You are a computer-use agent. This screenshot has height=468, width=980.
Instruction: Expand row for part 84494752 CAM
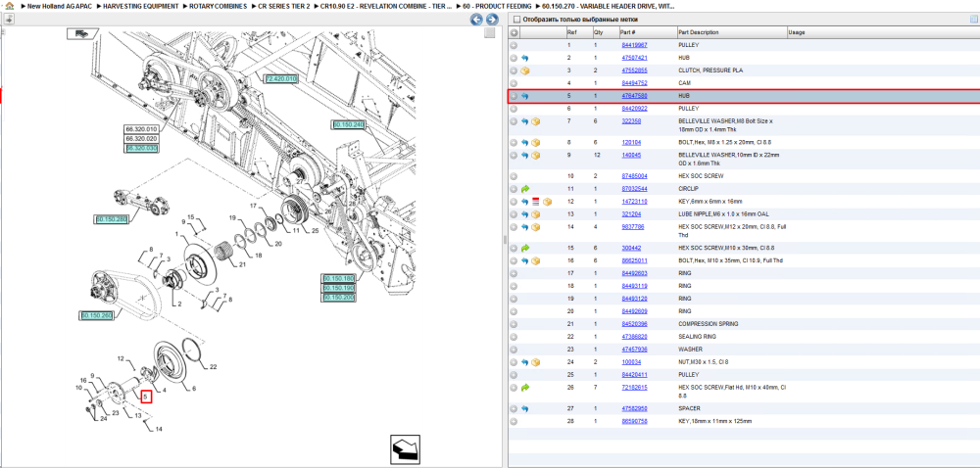(x=514, y=83)
